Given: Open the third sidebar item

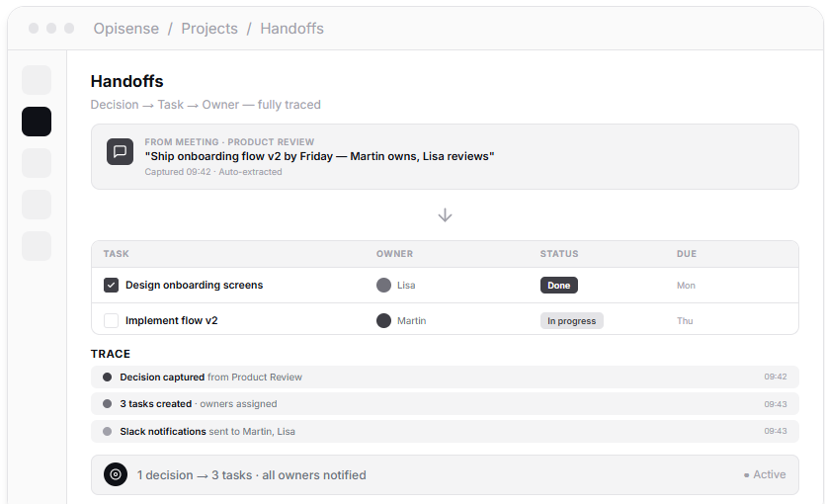Looking at the screenshot, I should click(x=37, y=163).
